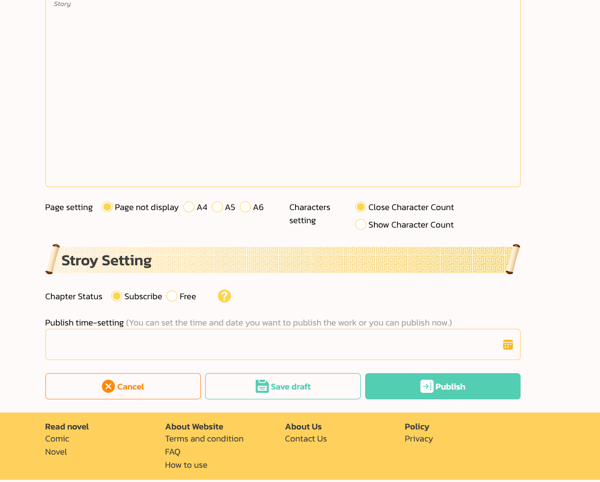Click the Cancel button

[x=123, y=386]
